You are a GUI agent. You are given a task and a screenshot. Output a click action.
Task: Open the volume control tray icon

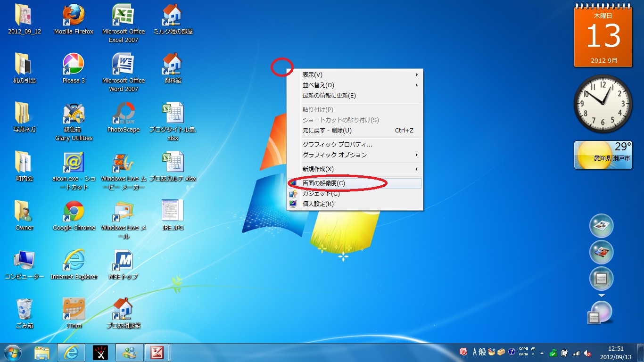tap(587, 353)
